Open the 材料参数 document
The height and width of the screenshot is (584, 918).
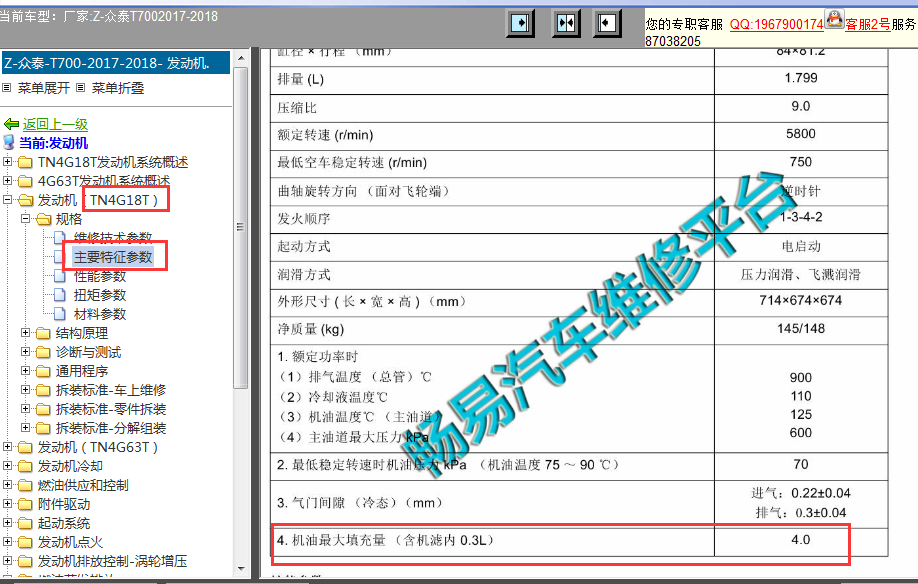(100, 314)
